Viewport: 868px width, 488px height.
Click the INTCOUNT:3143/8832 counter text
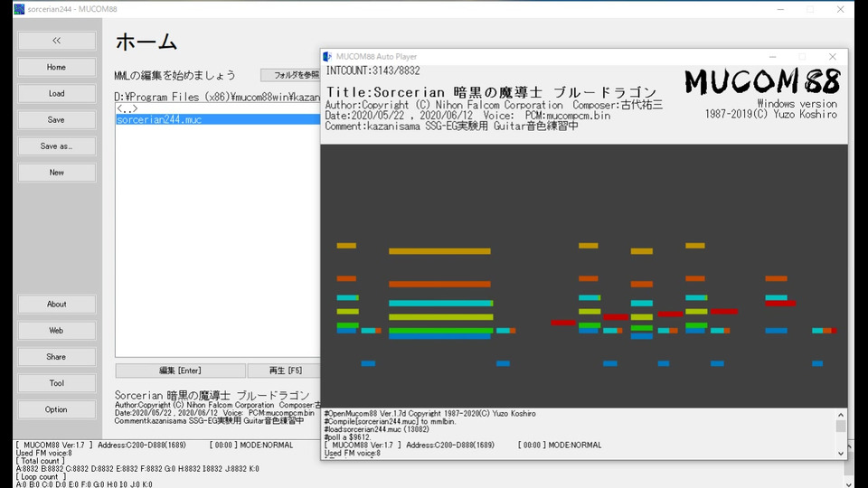pos(373,70)
